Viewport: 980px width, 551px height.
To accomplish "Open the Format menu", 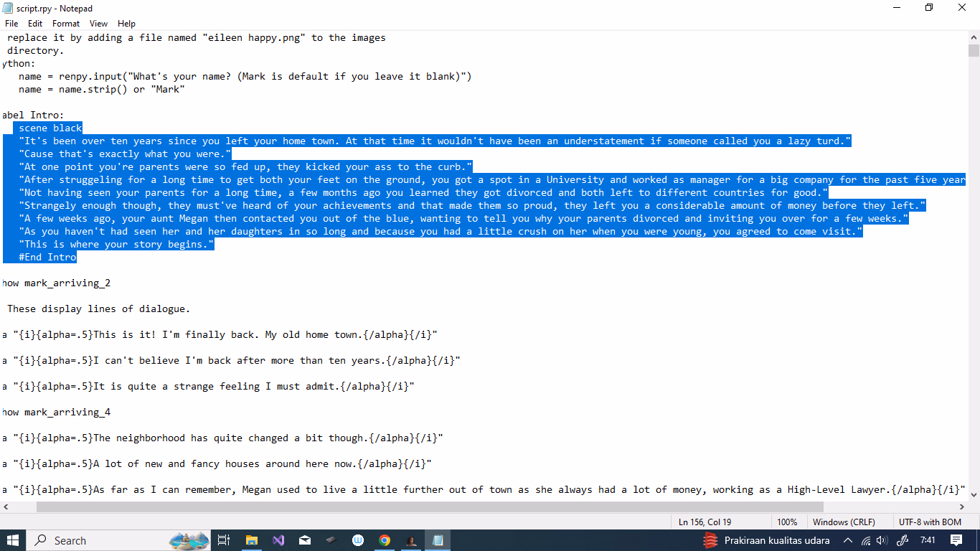I will point(66,24).
